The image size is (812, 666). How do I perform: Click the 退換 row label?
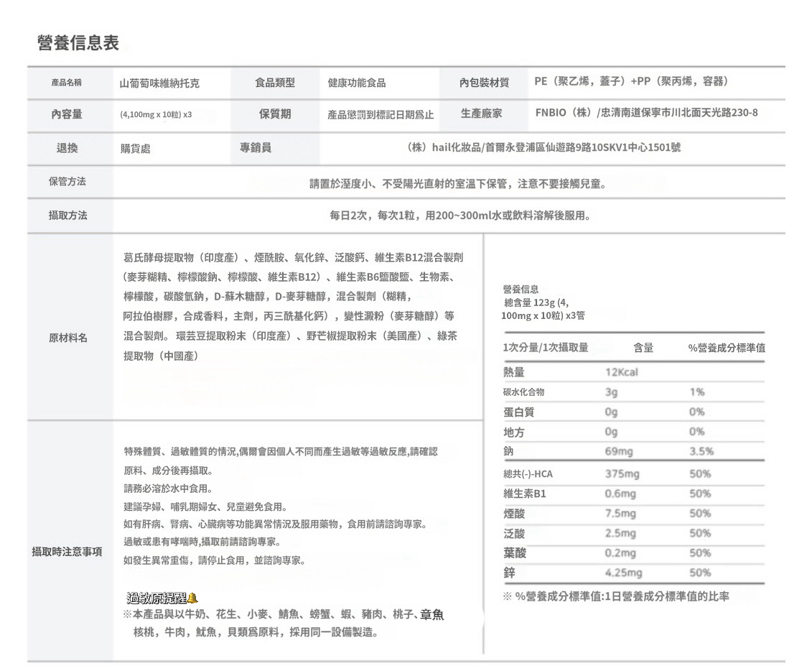tap(67, 148)
